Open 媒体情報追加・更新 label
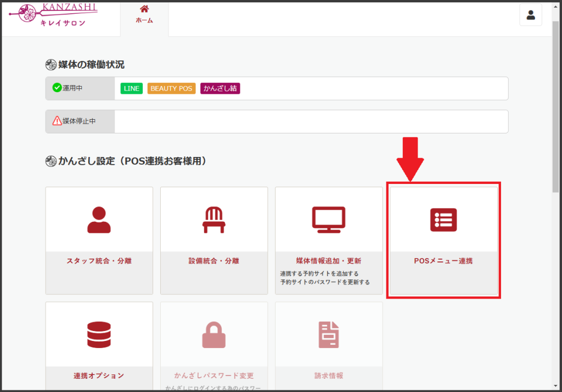The image size is (562, 392). tap(329, 261)
